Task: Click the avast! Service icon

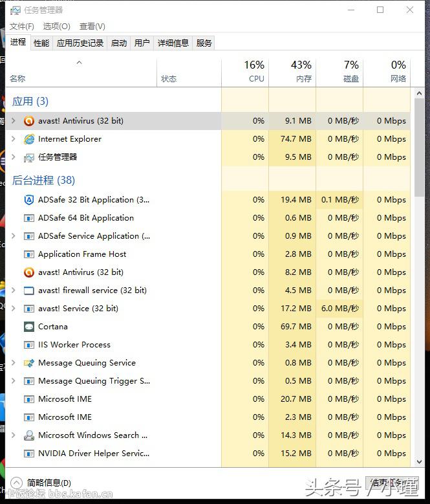Action: point(29,309)
